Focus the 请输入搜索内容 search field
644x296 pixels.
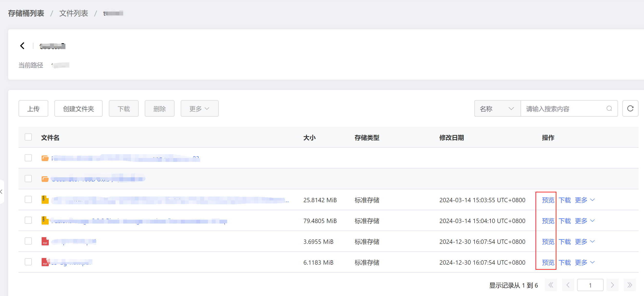click(x=563, y=109)
